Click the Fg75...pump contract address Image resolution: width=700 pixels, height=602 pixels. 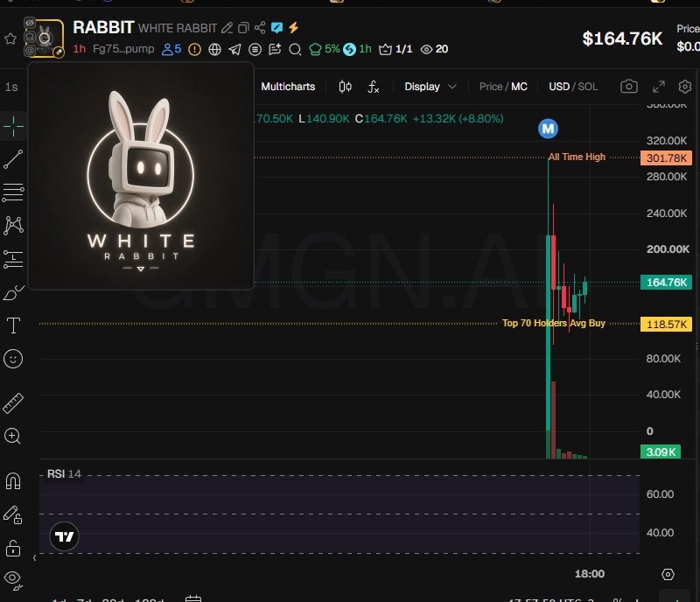click(123, 49)
